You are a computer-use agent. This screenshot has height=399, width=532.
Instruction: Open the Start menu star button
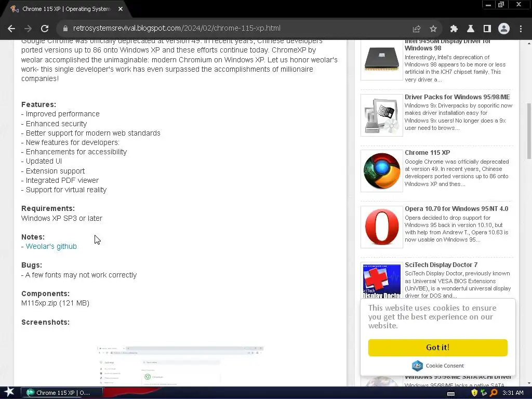(9, 392)
